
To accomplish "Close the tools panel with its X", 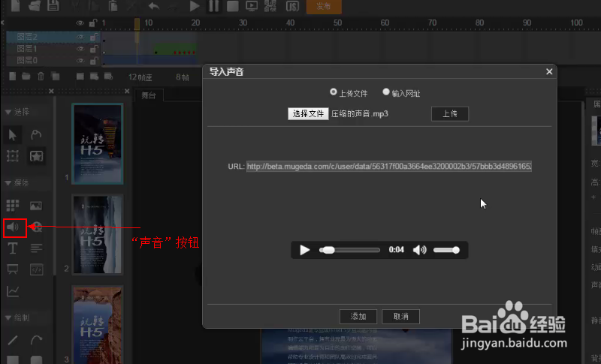I will click(x=51, y=91).
